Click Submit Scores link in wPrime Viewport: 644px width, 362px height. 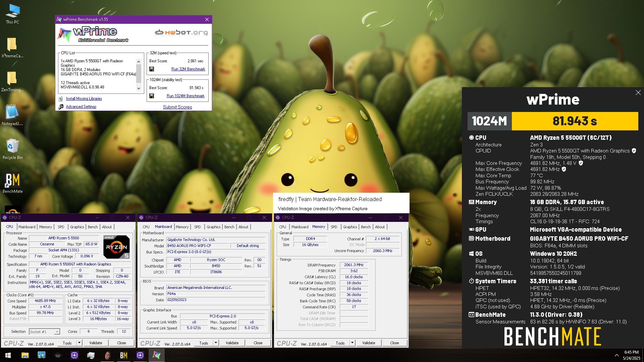pyautogui.click(x=177, y=107)
